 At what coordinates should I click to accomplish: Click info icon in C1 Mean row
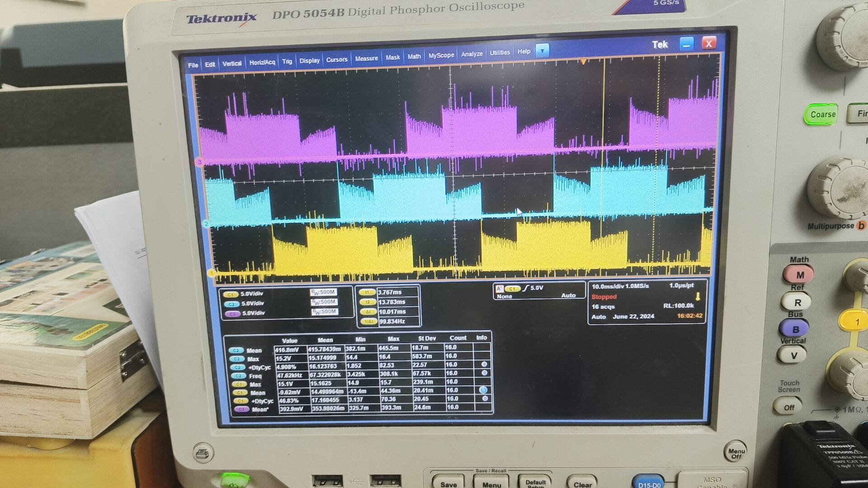coord(483,390)
